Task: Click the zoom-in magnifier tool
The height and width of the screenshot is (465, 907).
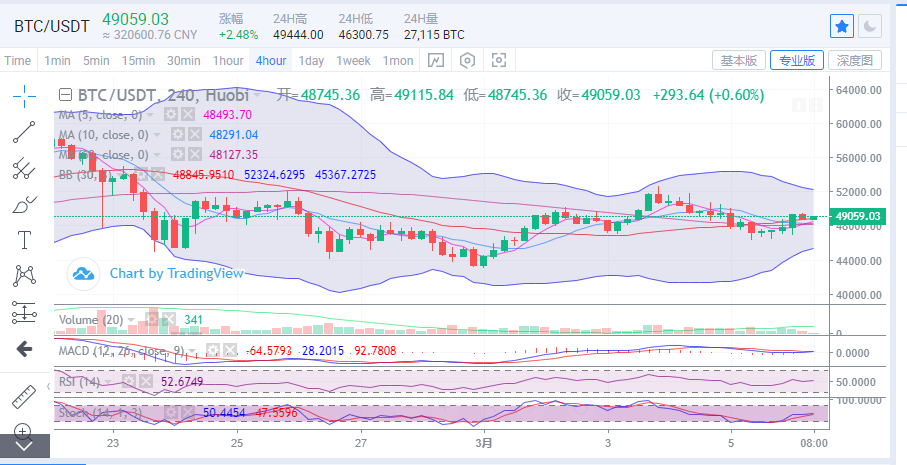Action: coord(23,431)
